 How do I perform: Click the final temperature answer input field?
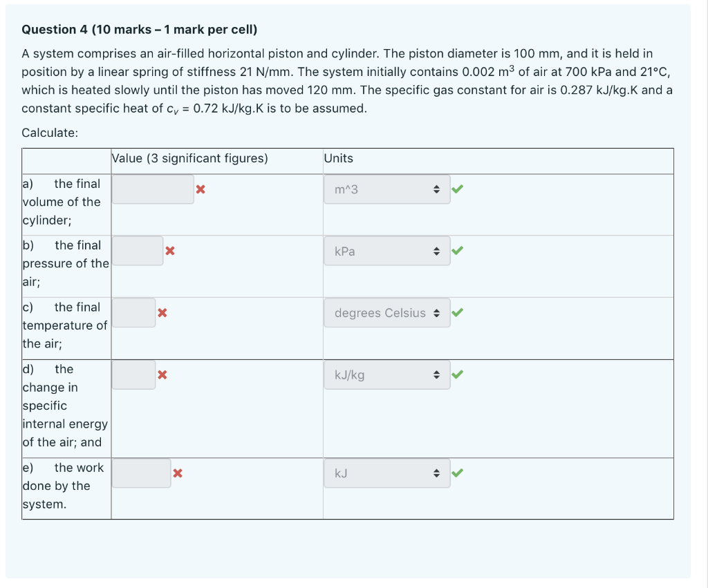(x=134, y=312)
